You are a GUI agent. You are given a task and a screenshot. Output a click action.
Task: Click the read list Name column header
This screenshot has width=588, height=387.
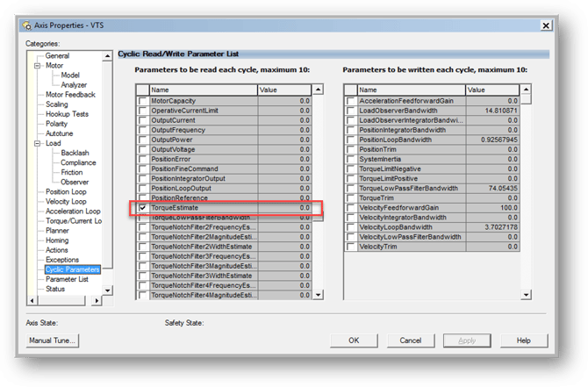(x=204, y=90)
